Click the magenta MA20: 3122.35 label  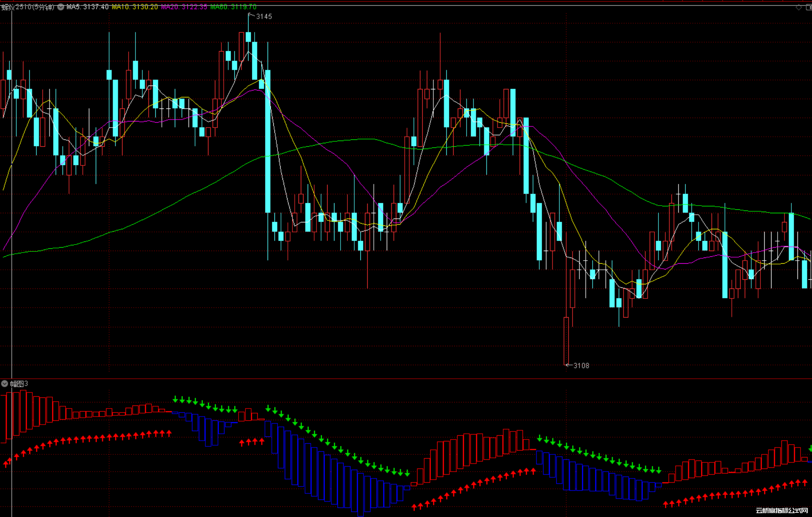[184, 7]
